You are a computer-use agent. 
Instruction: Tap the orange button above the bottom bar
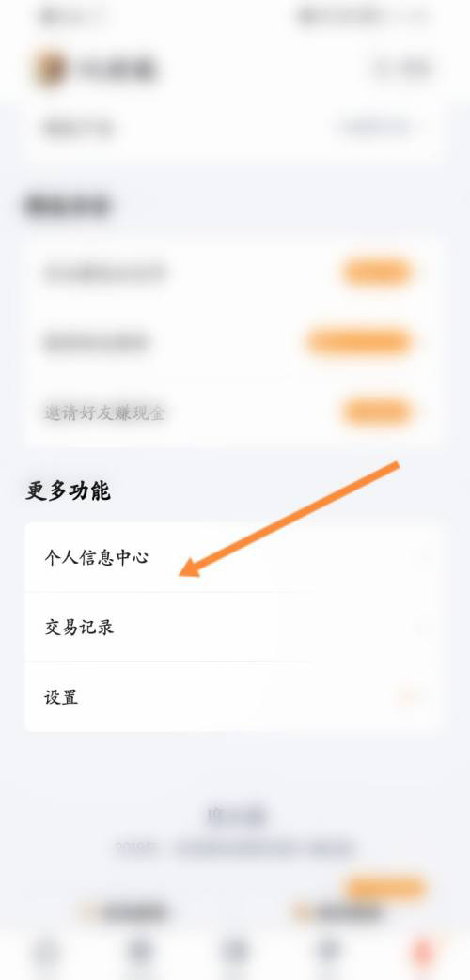pyautogui.click(x=387, y=887)
